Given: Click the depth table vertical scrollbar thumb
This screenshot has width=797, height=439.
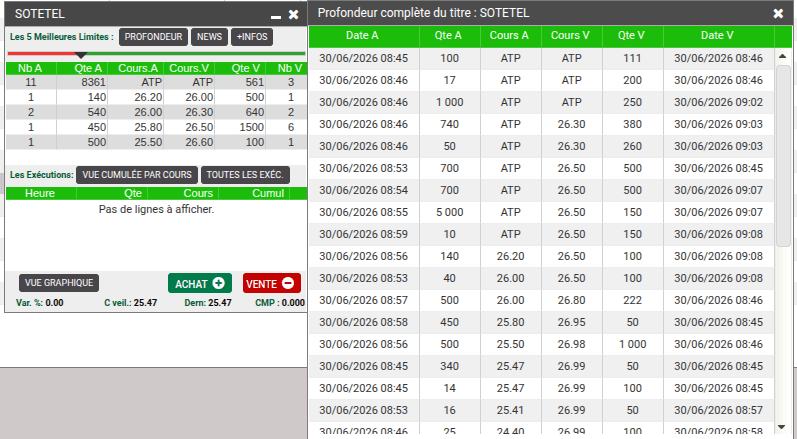Looking at the screenshot, I should coord(783,155).
